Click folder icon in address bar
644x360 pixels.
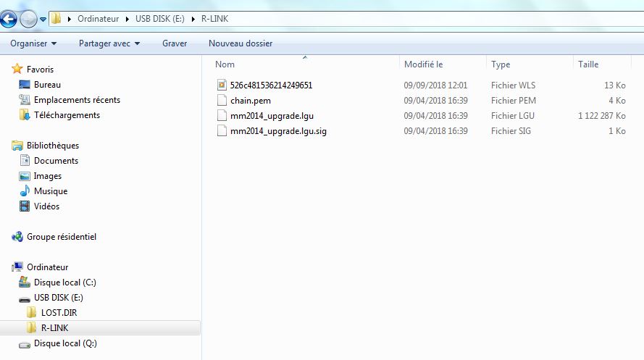pyautogui.click(x=57, y=19)
